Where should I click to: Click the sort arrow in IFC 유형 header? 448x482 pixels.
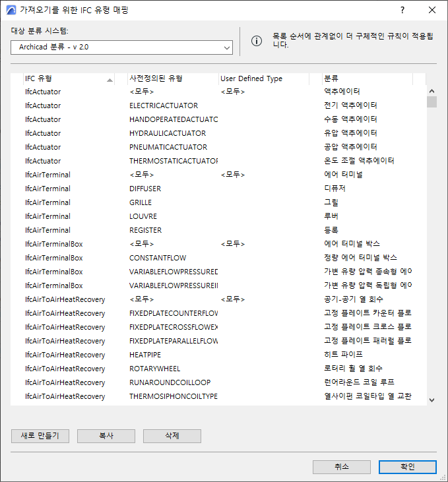110,80
